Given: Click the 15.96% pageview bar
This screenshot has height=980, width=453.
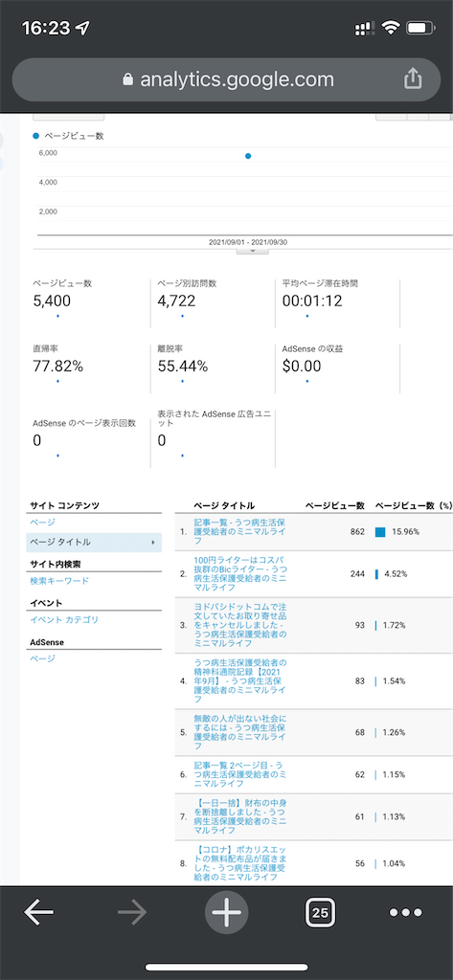Looking at the screenshot, I should (x=380, y=532).
